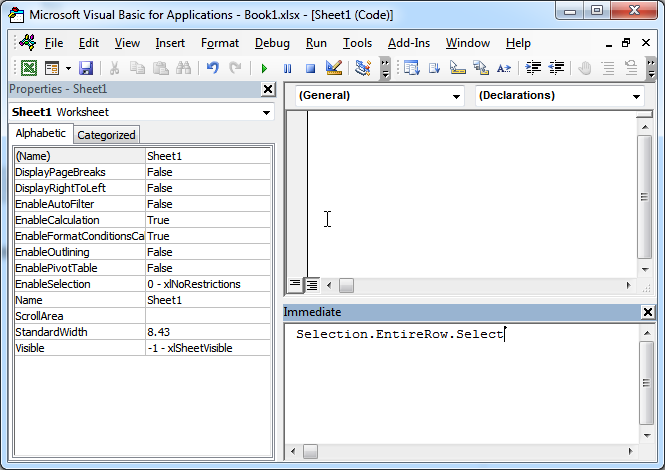Click the Break pause icon

(x=288, y=68)
